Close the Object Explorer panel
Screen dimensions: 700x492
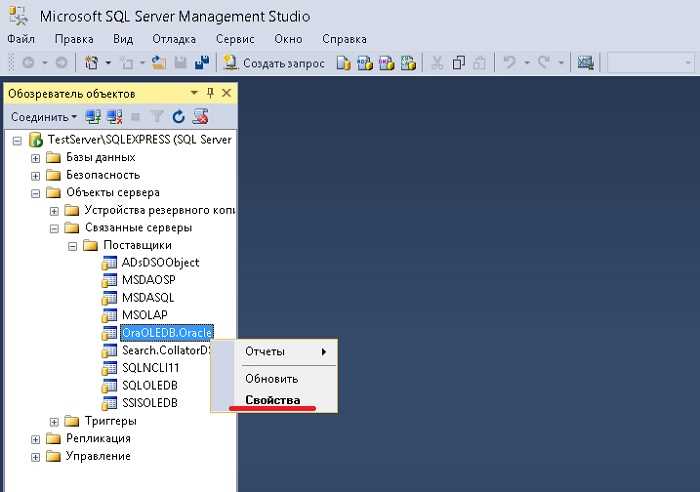226,93
